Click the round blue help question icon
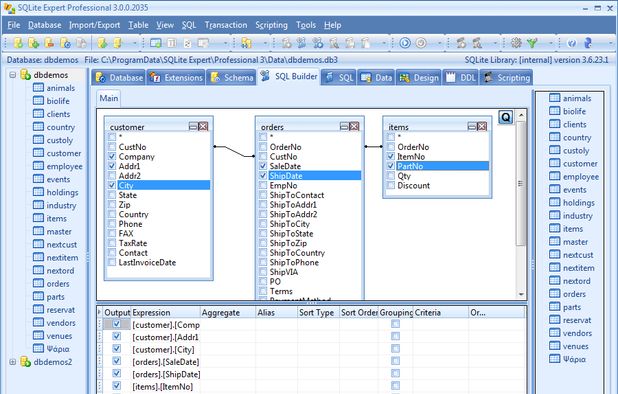618x394 pixels. (572, 43)
